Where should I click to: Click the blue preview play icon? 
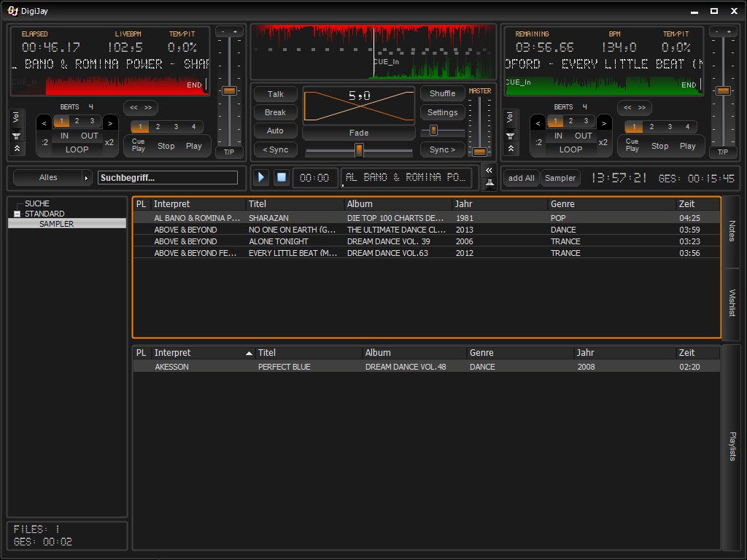pyautogui.click(x=262, y=178)
